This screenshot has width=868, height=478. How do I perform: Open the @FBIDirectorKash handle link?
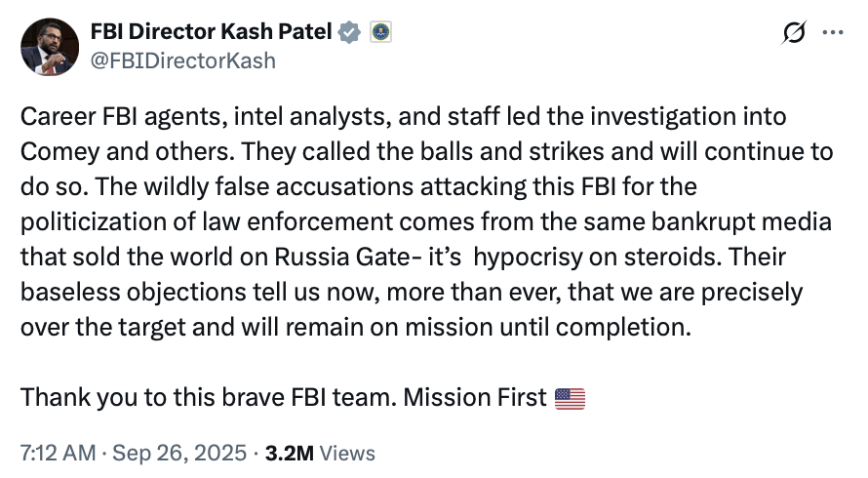click(182, 60)
